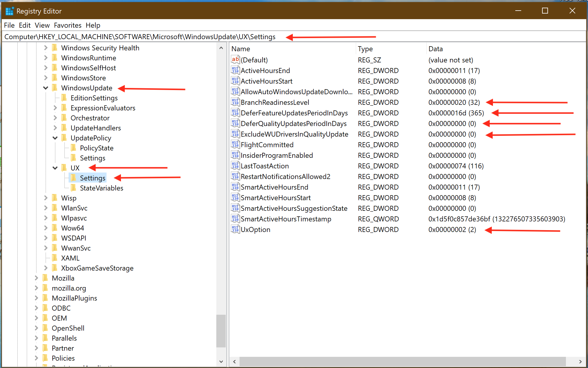Collapse the UX key

click(x=55, y=168)
